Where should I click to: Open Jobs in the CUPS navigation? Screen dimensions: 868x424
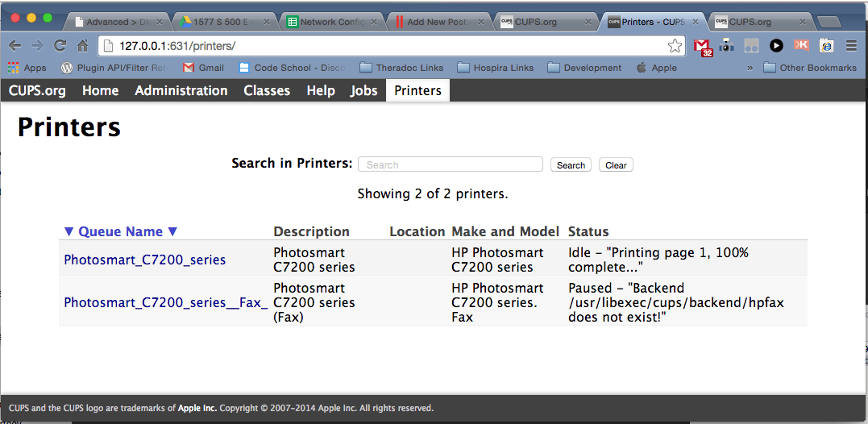363,91
